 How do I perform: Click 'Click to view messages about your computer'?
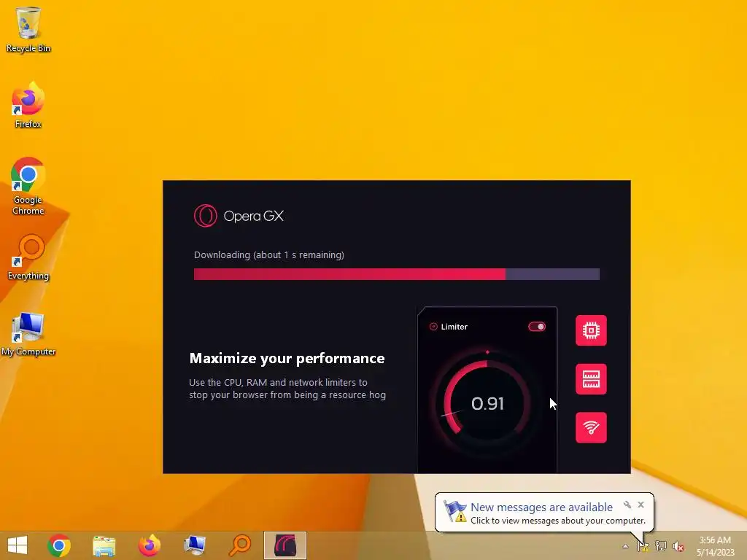tap(558, 521)
